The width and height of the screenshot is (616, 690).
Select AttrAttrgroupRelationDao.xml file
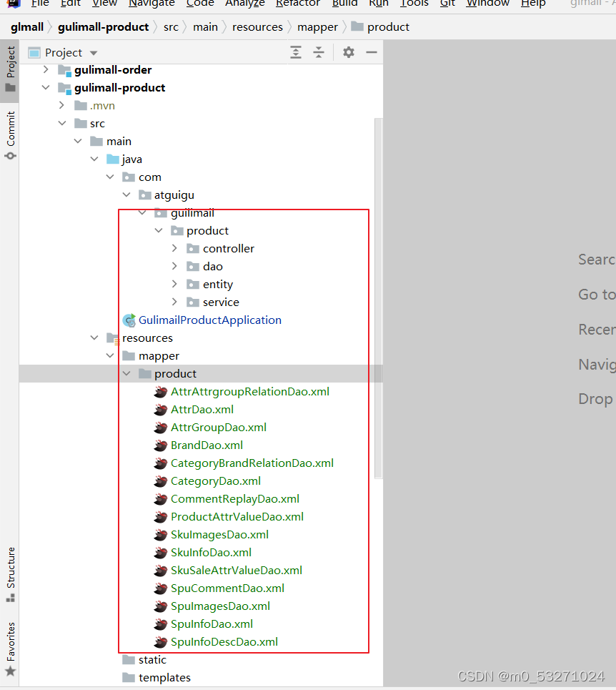point(249,391)
